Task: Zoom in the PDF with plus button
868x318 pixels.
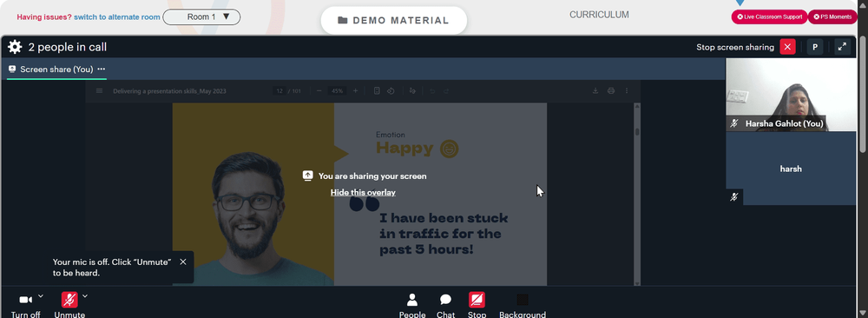Action: pos(355,91)
